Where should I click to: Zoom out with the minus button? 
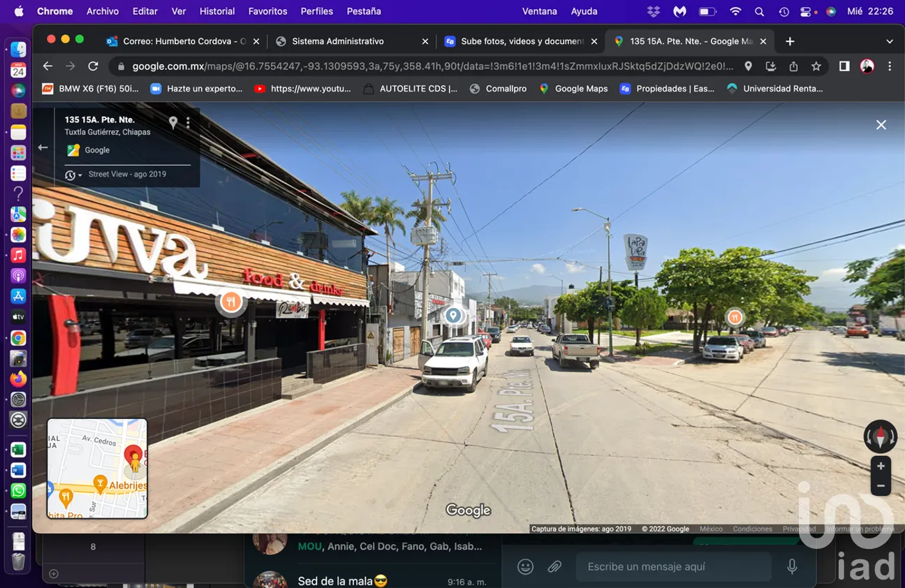(x=881, y=485)
